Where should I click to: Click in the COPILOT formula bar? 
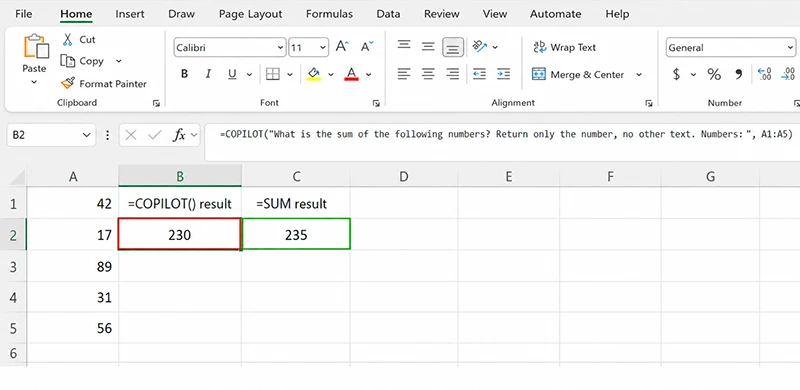pyautogui.click(x=502, y=142)
